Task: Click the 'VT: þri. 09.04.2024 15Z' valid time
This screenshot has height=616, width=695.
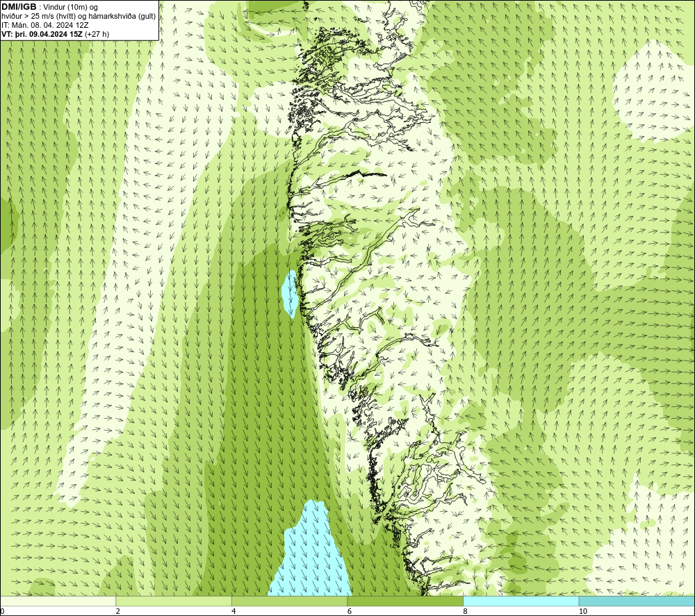Action: coord(42,33)
